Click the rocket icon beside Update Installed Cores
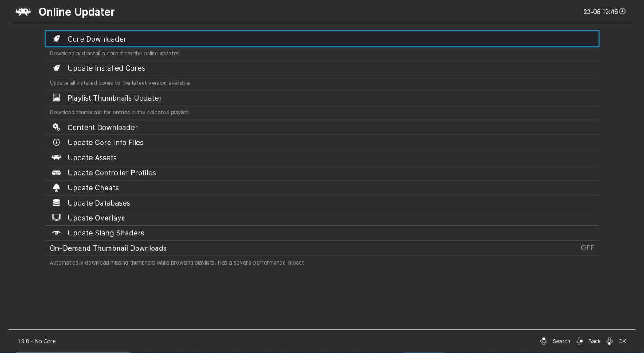The height and width of the screenshot is (353, 644). click(56, 68)
